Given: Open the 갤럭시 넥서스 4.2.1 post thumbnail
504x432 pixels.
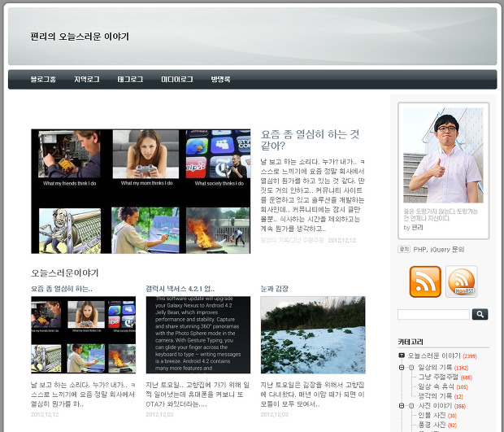Looking at the screenshot, I should click(x=198, y=334).
